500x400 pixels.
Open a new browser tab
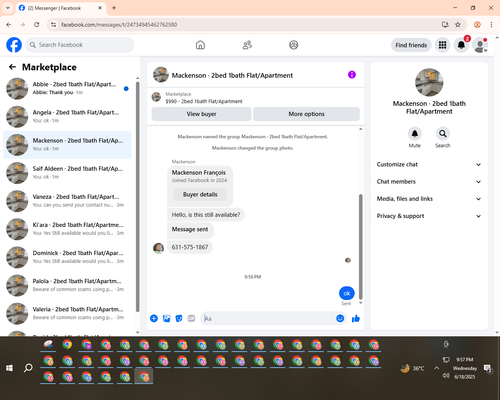click(114, 8)
